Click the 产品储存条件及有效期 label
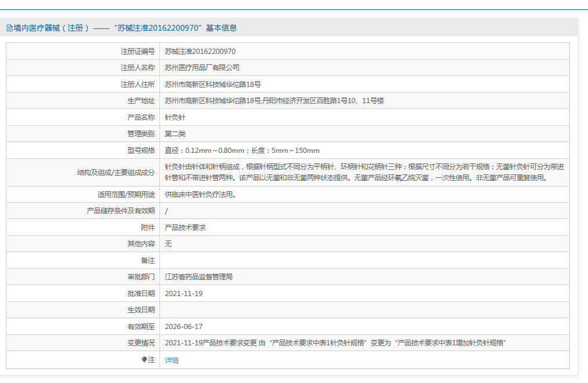 [x=121, y=211]
